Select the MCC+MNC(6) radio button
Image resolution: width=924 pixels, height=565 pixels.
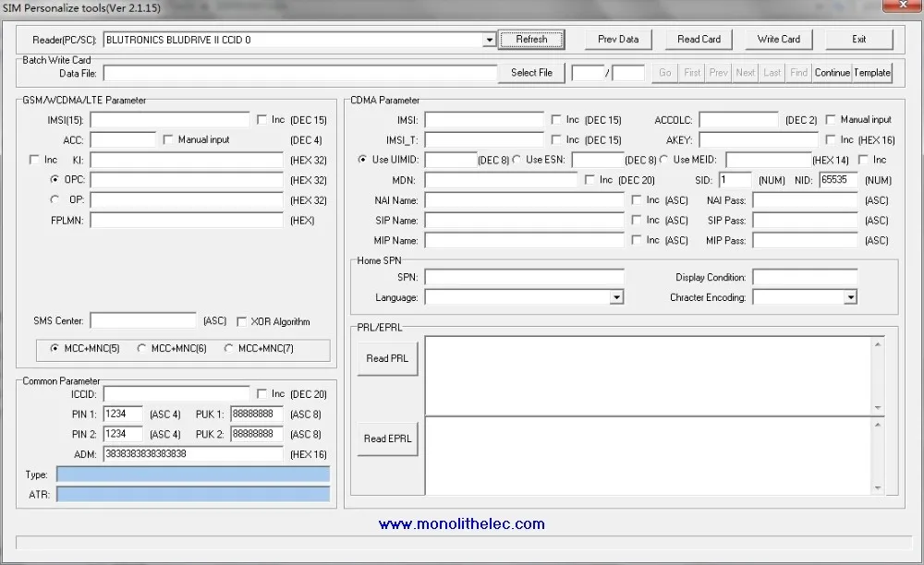142,348
